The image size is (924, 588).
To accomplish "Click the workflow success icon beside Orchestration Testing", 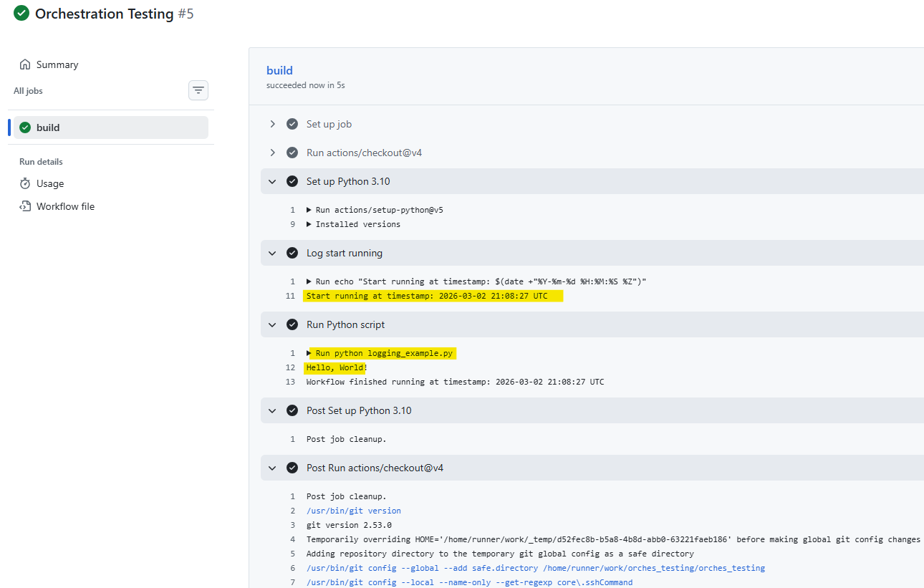I will 21,13.
